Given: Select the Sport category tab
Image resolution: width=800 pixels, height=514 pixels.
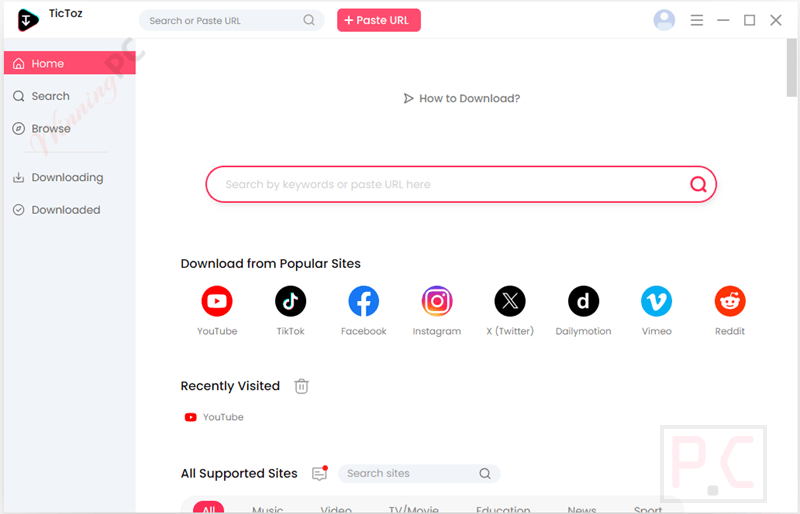Looking at the screenshot, I should pyautogui.click(x=647, y=509).
